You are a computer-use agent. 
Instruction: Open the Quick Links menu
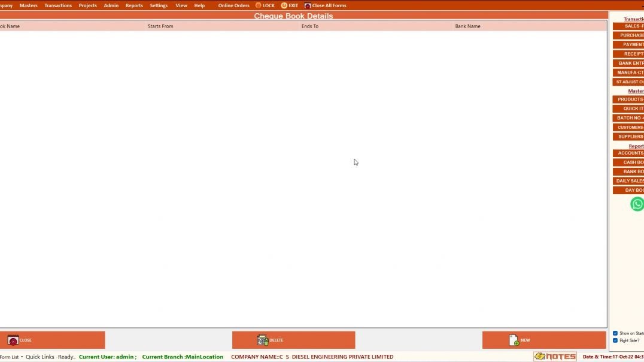(40, 357)
